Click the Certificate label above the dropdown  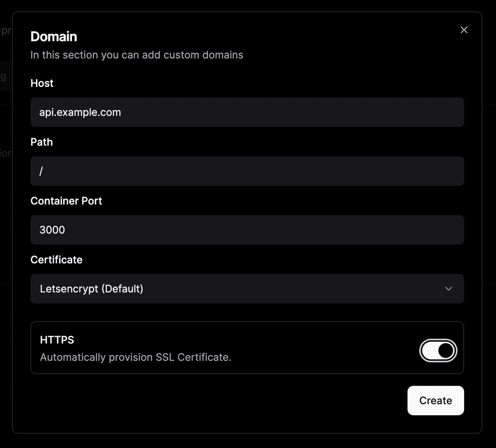(57, 259)
